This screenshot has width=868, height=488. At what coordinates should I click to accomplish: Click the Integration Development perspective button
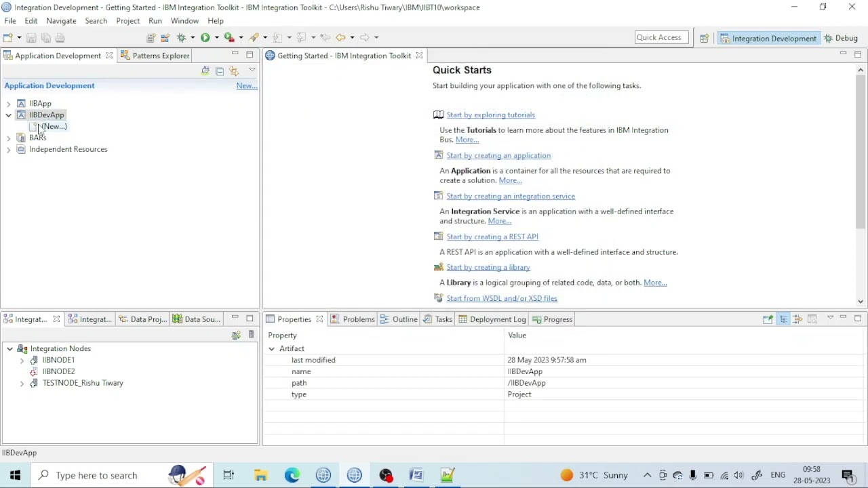[768, 38]
